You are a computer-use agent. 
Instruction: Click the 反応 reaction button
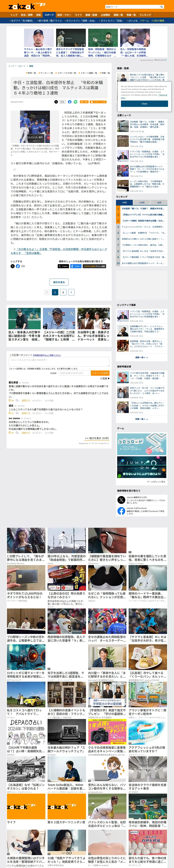click(62, 102)
